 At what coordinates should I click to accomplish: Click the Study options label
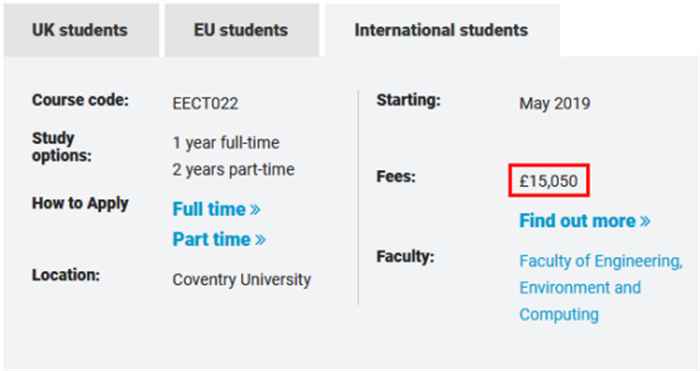[x=62, y=146]
